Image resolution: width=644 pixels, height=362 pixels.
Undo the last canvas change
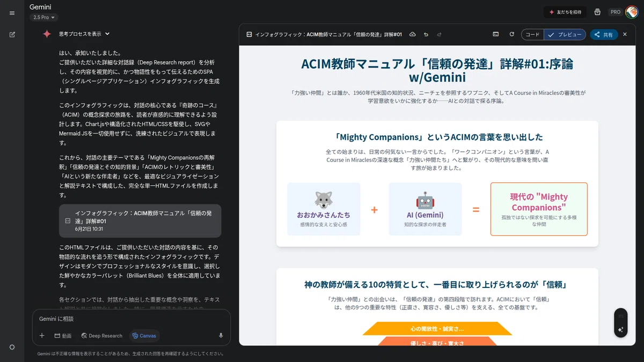426,34
